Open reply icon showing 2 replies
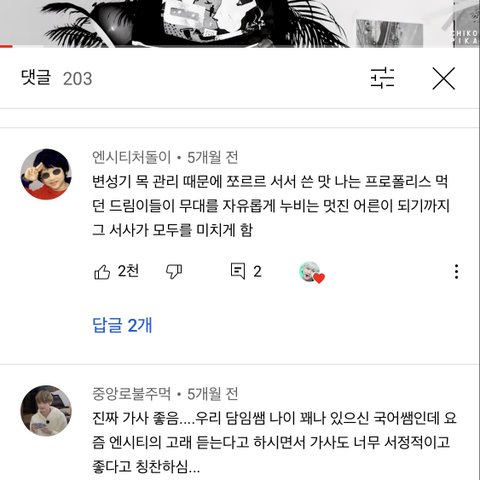The width and height of the screenshot is (480, 480). [238, 271]
